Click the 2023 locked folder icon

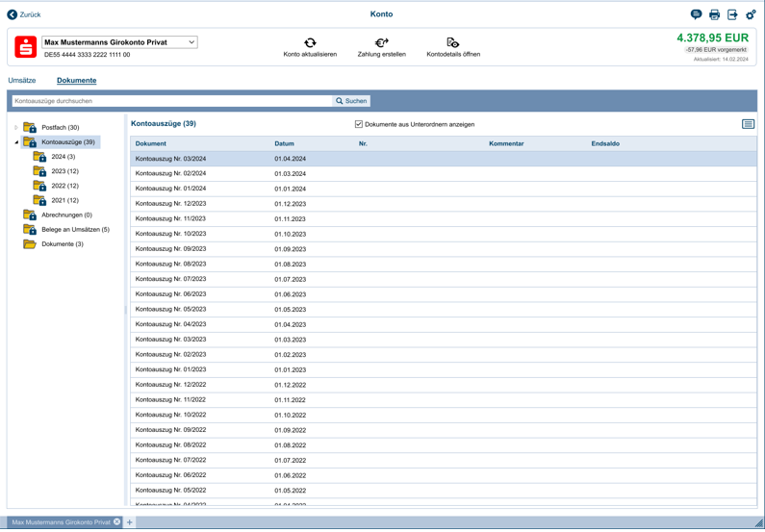(x=39, y=171)
